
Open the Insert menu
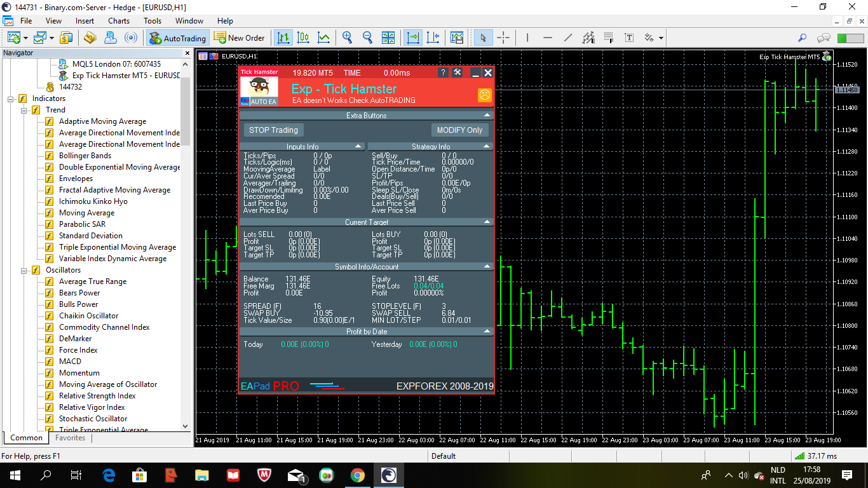[85, 21]
